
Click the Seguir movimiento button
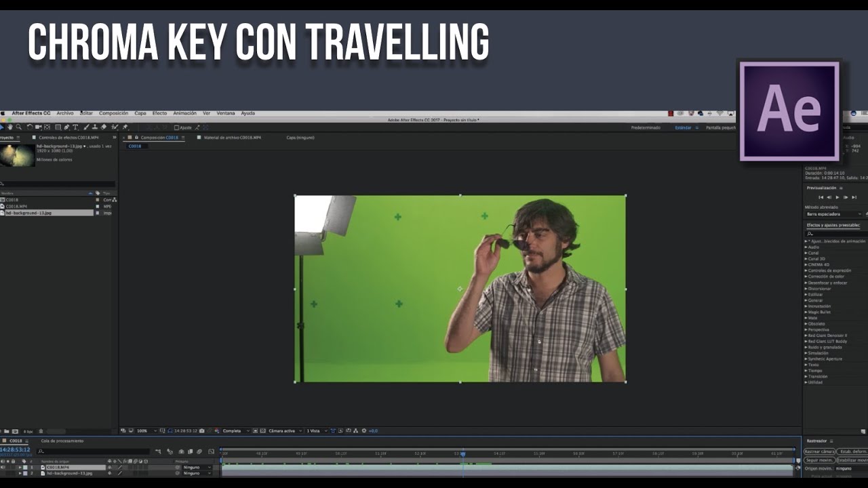pos(819,460)
